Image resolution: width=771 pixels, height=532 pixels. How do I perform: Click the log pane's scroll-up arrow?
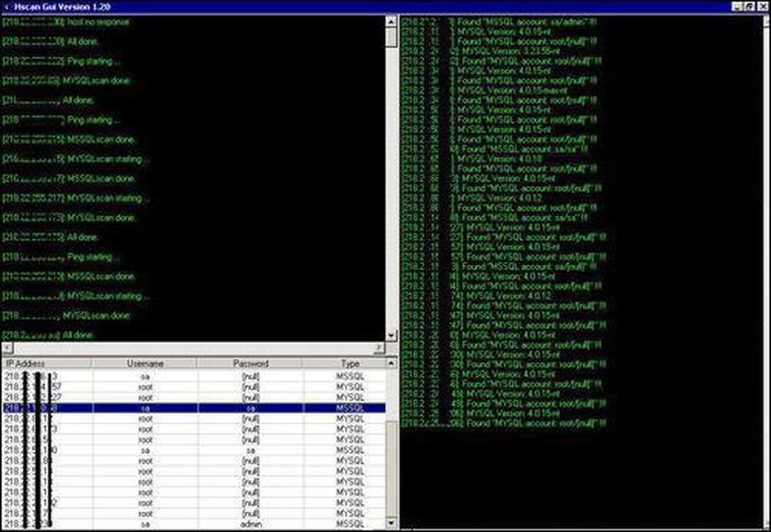click(391, 21)
